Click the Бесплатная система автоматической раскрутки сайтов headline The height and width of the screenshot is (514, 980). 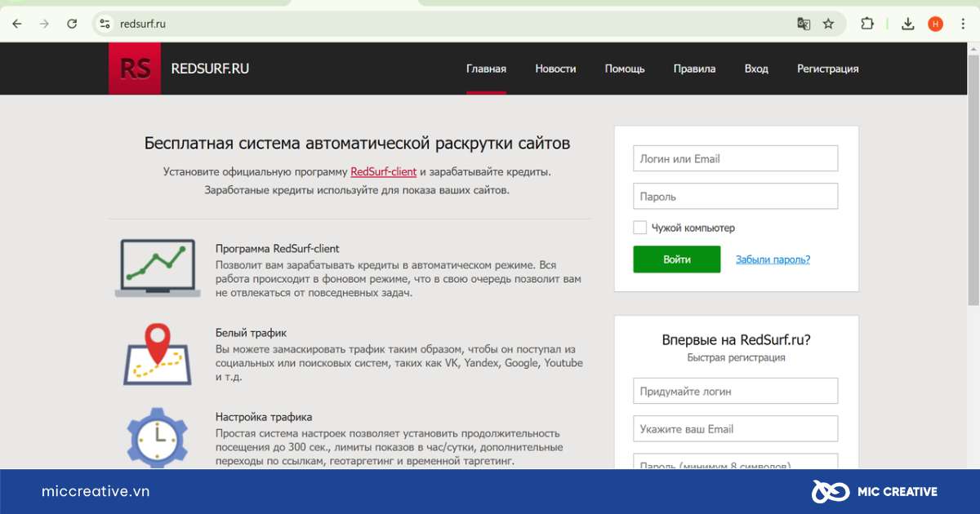tap(357, 144)
